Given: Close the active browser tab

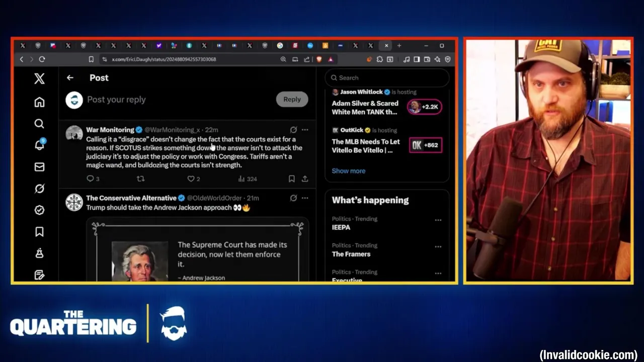Looking at the screenshot, I should point(386,45).
